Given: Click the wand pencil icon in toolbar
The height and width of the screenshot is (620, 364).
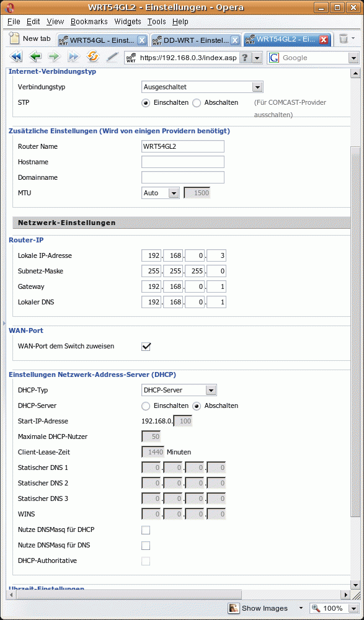Looking at the screenshot, I should 112,57.
